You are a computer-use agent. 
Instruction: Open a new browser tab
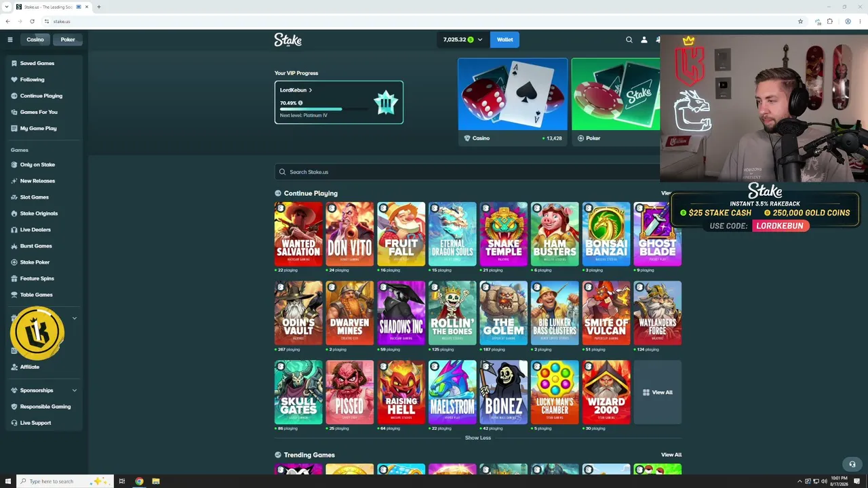(x=98, y=7)
